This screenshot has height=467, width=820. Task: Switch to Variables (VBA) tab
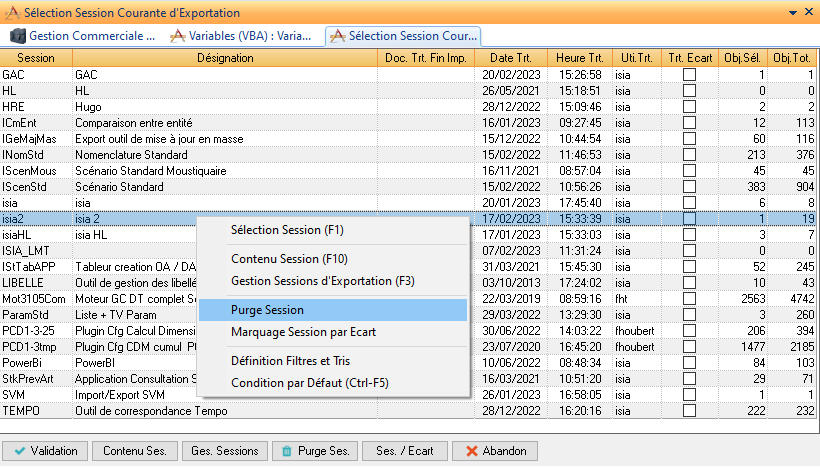(241, 36)
